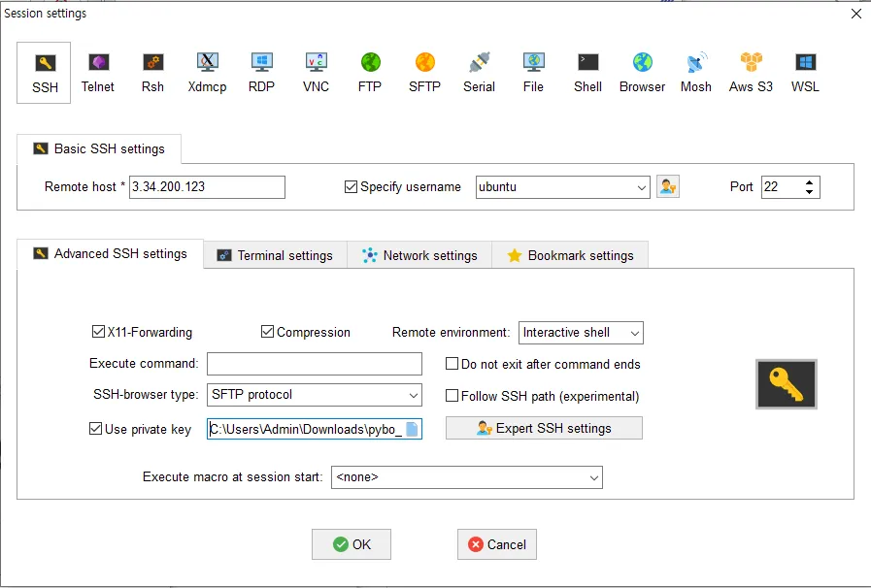
Task: Open the credentials manager user icon
Action: (x=668, y=186)
